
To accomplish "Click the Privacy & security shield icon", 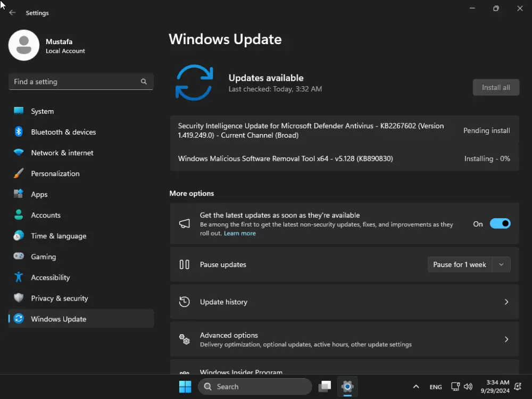I will click(19, 298).
